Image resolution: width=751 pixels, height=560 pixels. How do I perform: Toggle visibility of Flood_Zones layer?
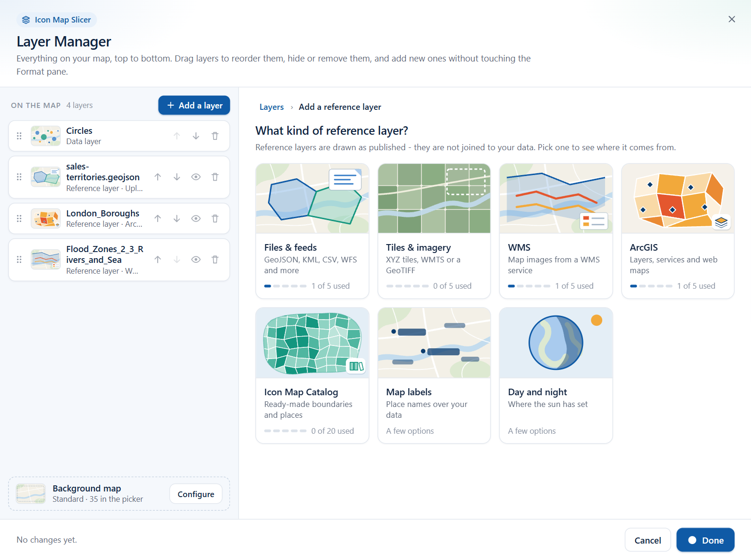tap(196, 260)
